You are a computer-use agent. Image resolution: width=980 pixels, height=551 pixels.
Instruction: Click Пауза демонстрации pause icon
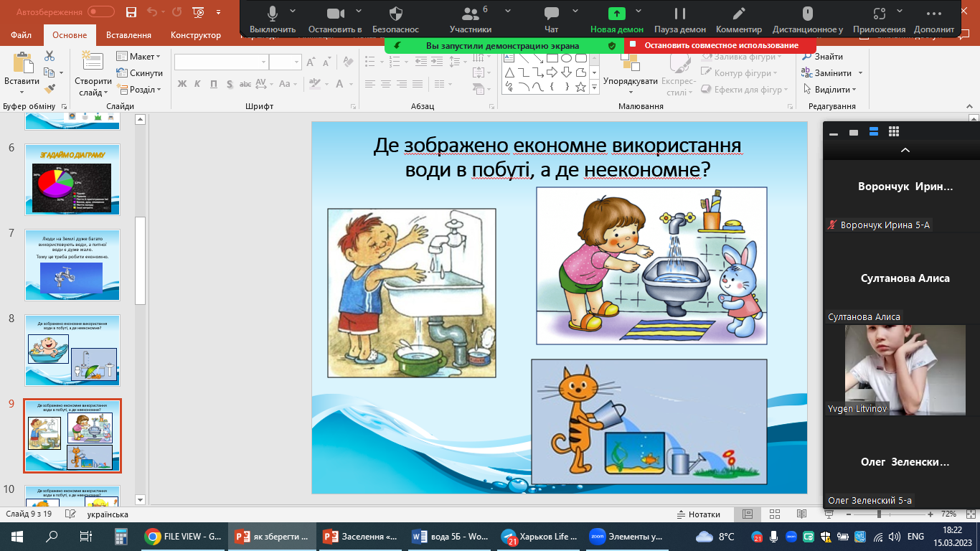(679, 14)
